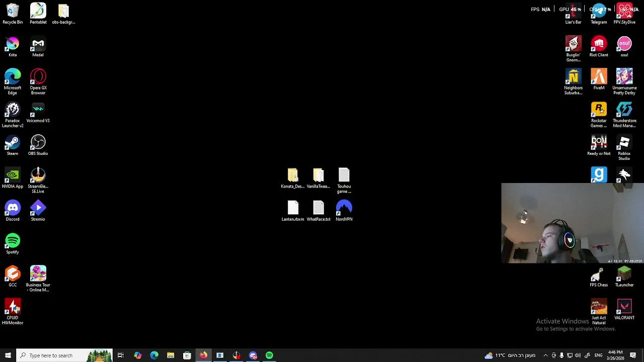This screenshot has height=362, width=644.
Task: Select the Burglin' Gnomes icon
Action: (574, 49)
